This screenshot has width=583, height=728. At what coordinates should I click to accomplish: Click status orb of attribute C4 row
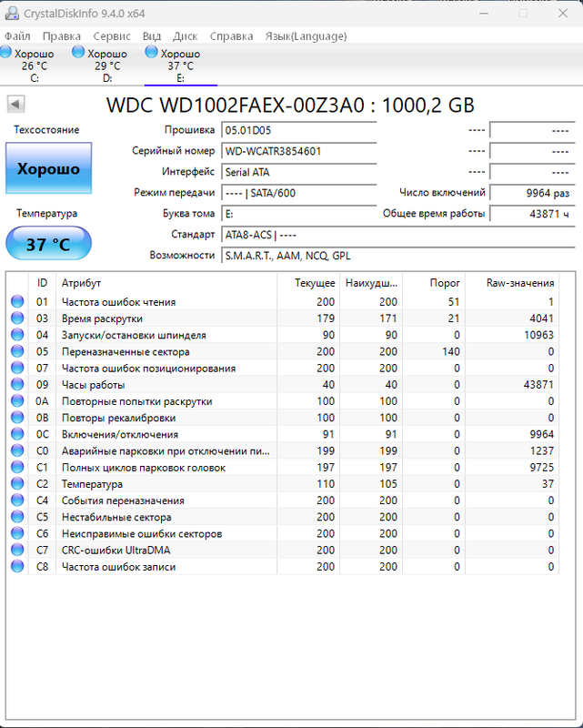pyautogui.click(x=17, y=500)
